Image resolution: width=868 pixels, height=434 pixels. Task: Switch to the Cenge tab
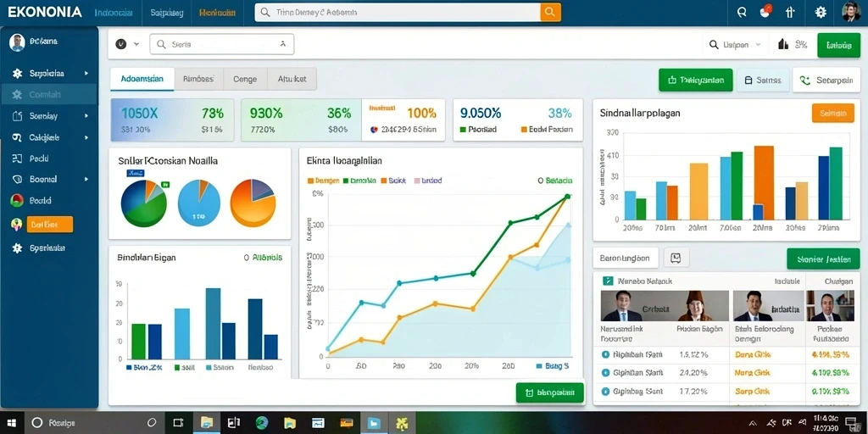(245, 79)
